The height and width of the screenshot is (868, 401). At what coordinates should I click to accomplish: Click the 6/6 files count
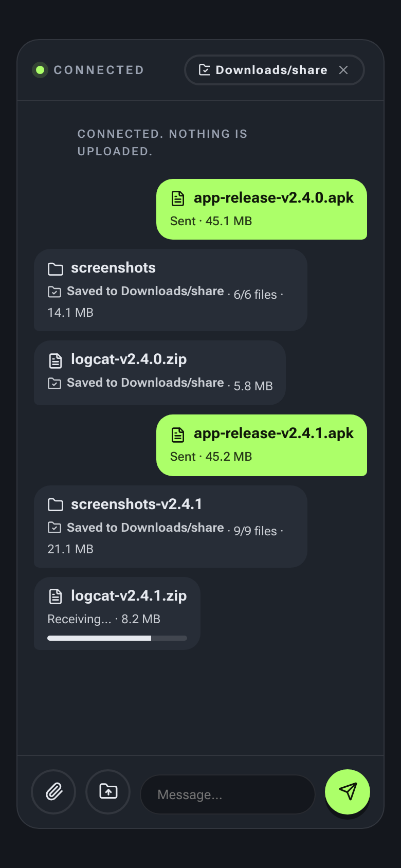(256, 295)
